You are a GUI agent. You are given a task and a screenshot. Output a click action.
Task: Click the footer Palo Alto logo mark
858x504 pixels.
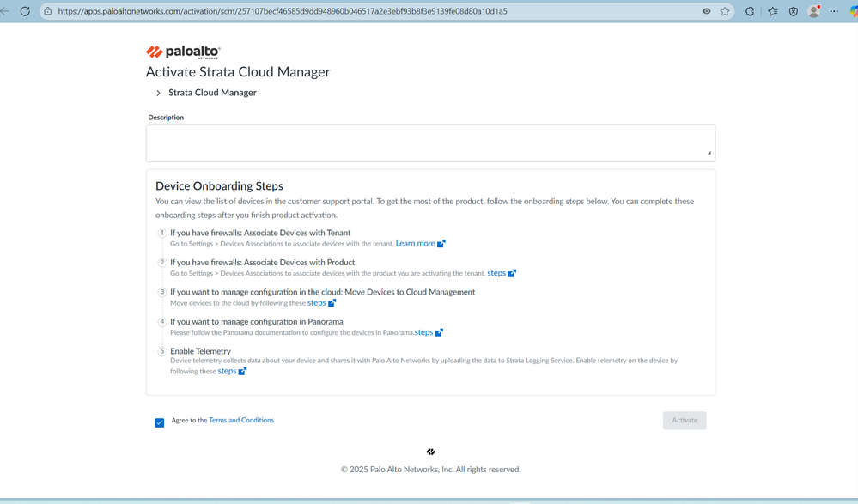[x=430, y=452]
